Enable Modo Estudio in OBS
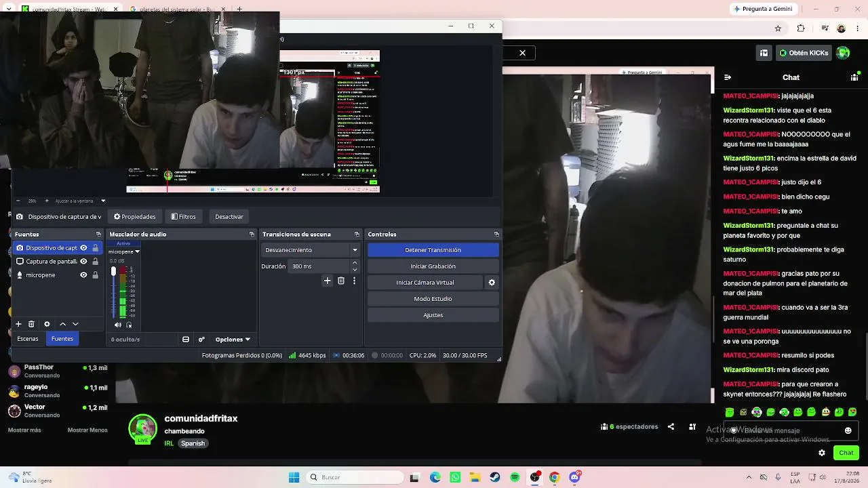Viewport: 868px width, 488px height. point(433,299)
